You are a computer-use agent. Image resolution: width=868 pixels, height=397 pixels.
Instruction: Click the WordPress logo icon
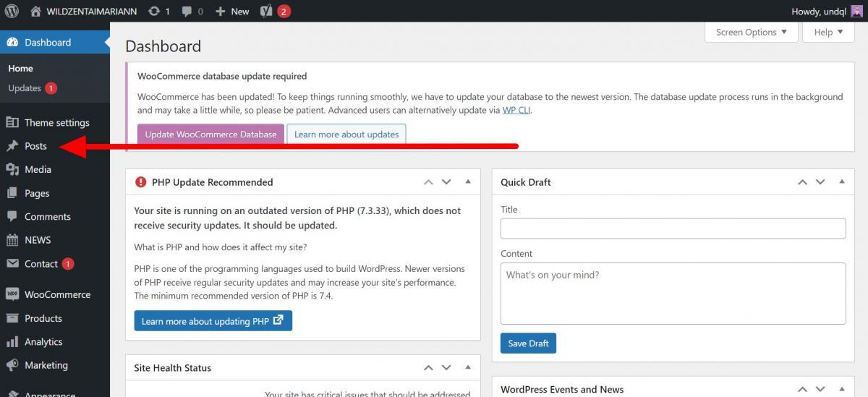point(12,11)
